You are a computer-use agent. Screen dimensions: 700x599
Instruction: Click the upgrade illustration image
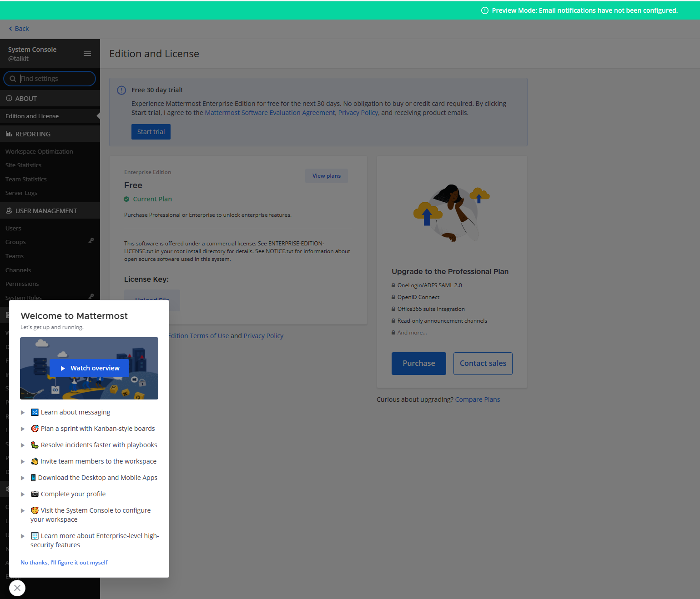pyautogui.click(x=452, y=213)
